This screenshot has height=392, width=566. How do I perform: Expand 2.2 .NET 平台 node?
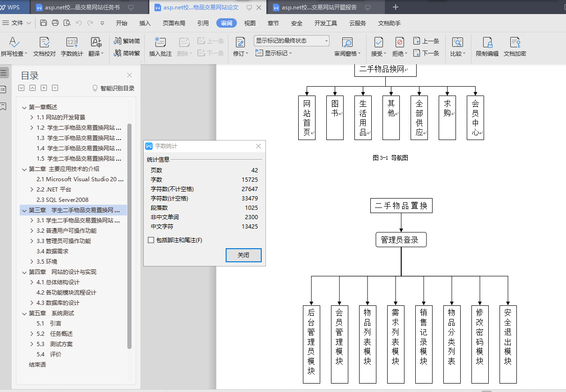32,190
